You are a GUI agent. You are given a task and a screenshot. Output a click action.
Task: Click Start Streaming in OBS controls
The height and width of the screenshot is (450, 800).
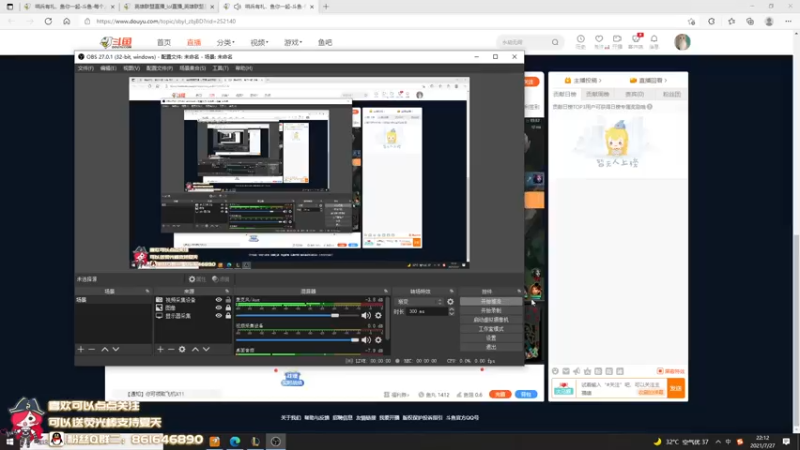491,302
